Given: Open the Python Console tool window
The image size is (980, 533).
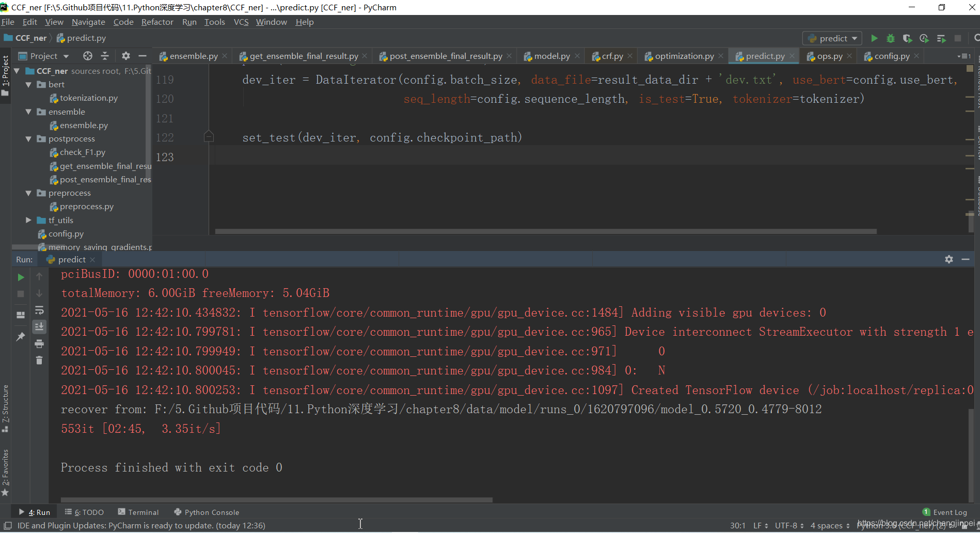Looking at the screenshot, I should click(x=207, y=512).
